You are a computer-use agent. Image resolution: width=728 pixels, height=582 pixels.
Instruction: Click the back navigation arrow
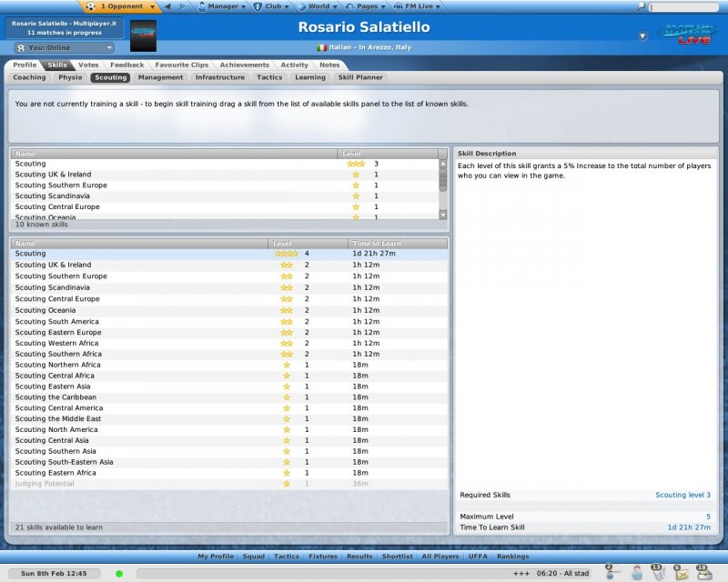pos(167,6)
